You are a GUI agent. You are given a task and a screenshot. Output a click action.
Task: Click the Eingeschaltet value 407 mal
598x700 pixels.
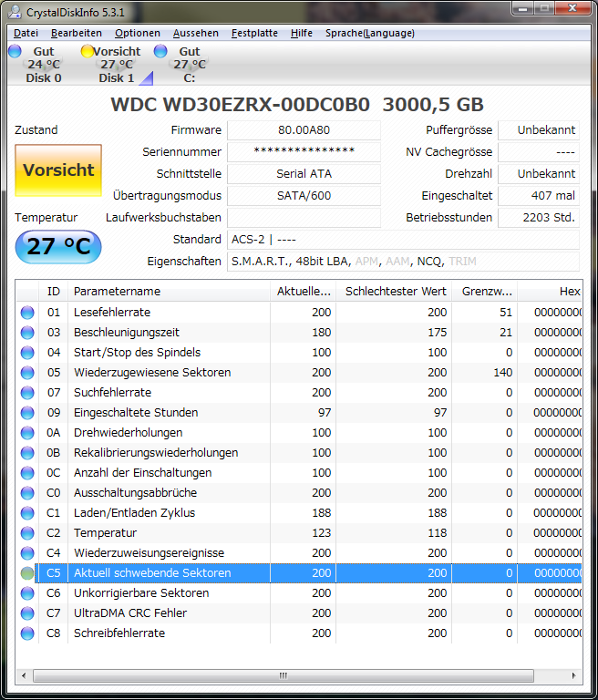click(x=539, y=196)
